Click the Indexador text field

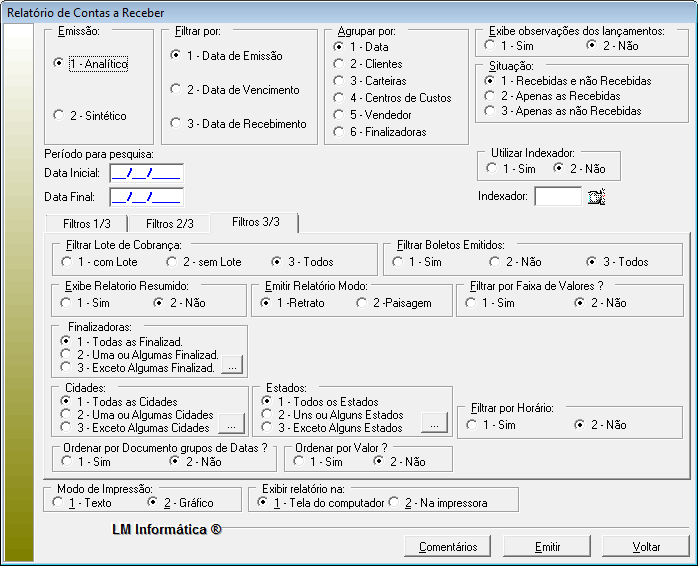point(557,197)
